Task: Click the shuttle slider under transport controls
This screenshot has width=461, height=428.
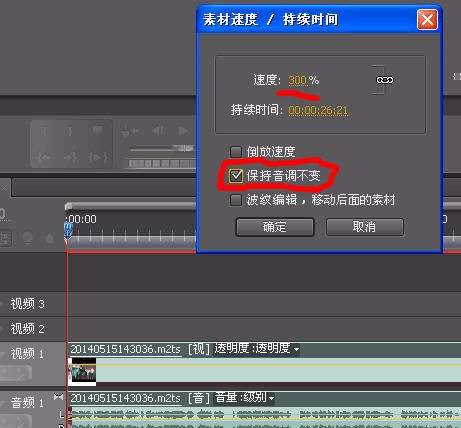Action: point(162,149)
